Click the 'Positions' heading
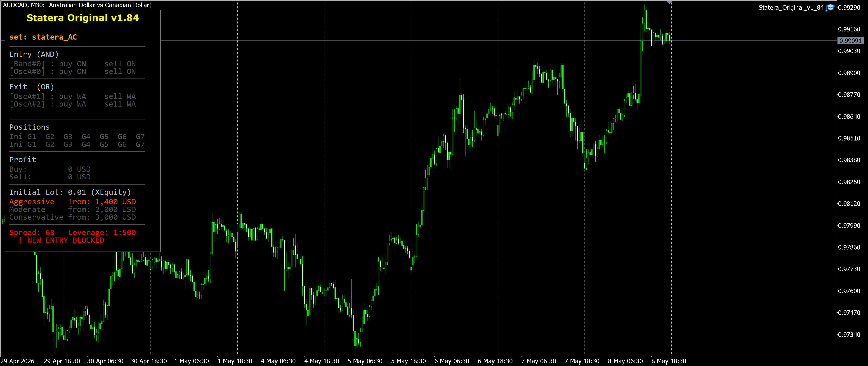Screen dimensions: 868x366 [29, 127]
